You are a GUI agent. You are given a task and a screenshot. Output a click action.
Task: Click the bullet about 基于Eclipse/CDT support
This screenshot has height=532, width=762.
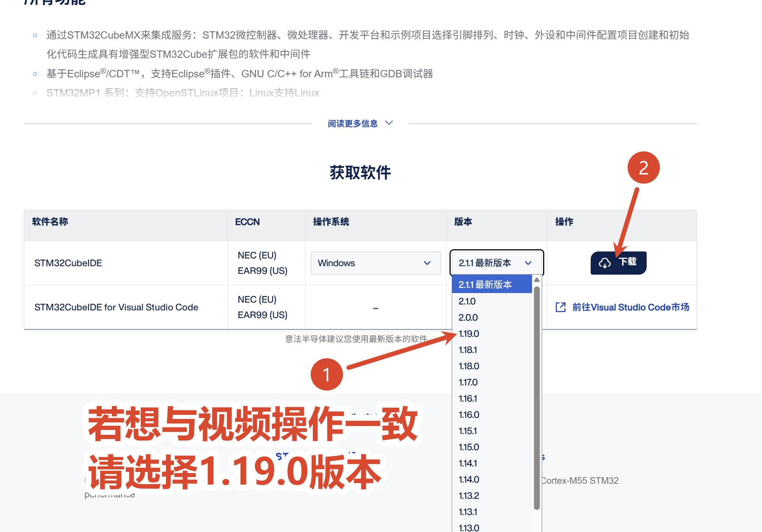pyautogui.click(x=240, y=74)
